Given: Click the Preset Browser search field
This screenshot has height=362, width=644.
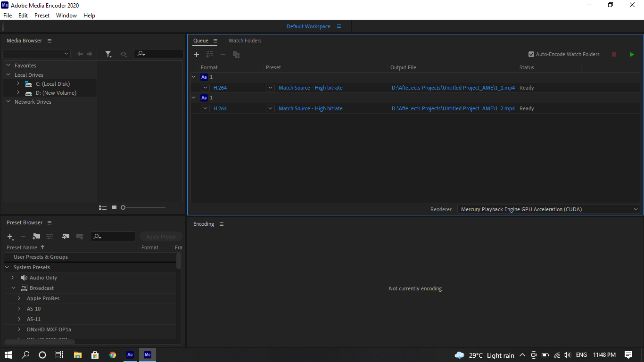Looking at the screenshot, I should [113, 237].
